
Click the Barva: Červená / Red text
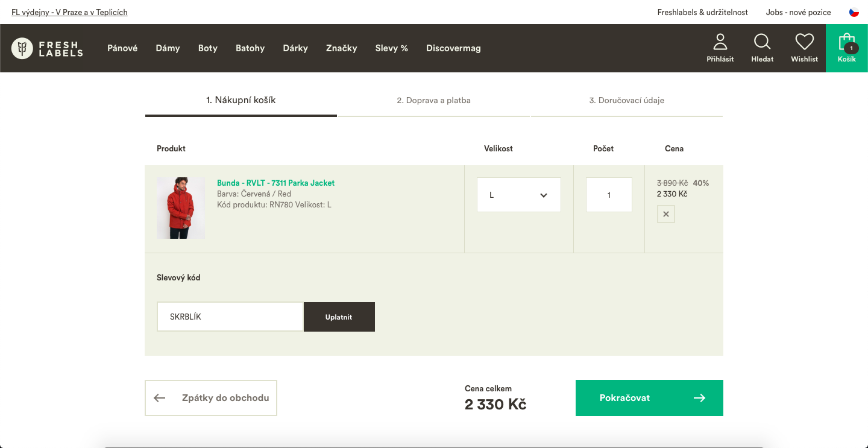point(254,194)
